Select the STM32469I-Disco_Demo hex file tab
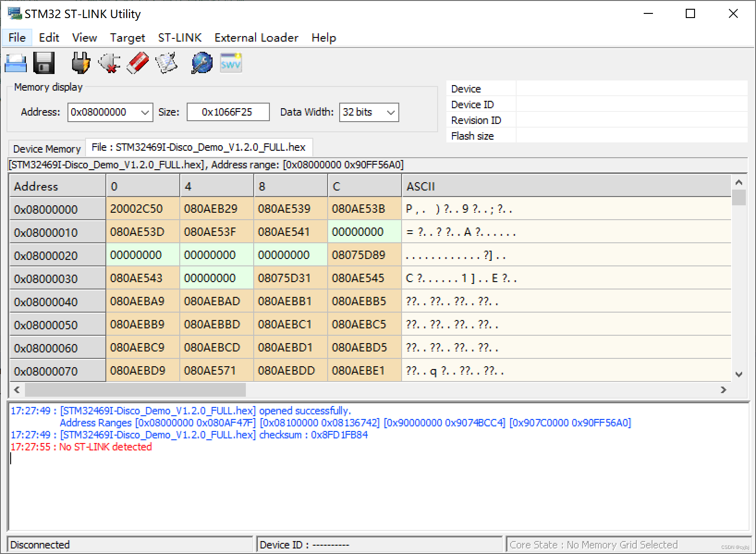 [199, 147]
